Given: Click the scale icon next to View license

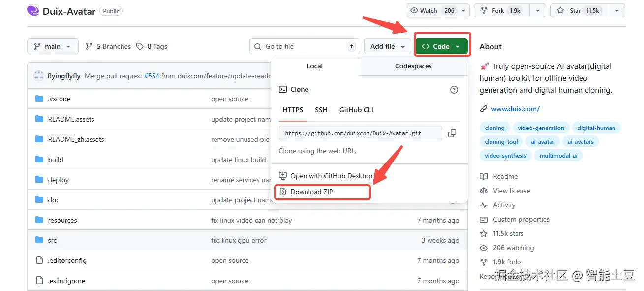Looking at the screenshot, I should coord(484,191).
